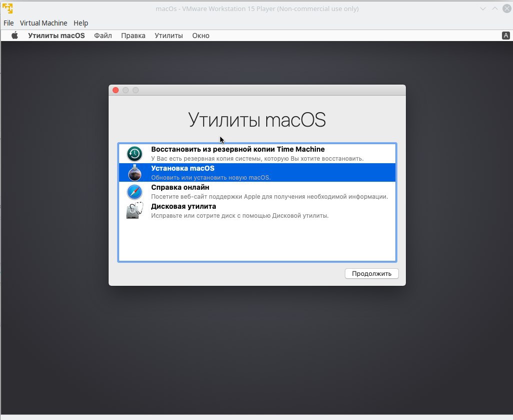The height and width of the screenshot is (420, 513).
Task: Open the Утилиты macOS application menu
Action: [x=56, y=36]
